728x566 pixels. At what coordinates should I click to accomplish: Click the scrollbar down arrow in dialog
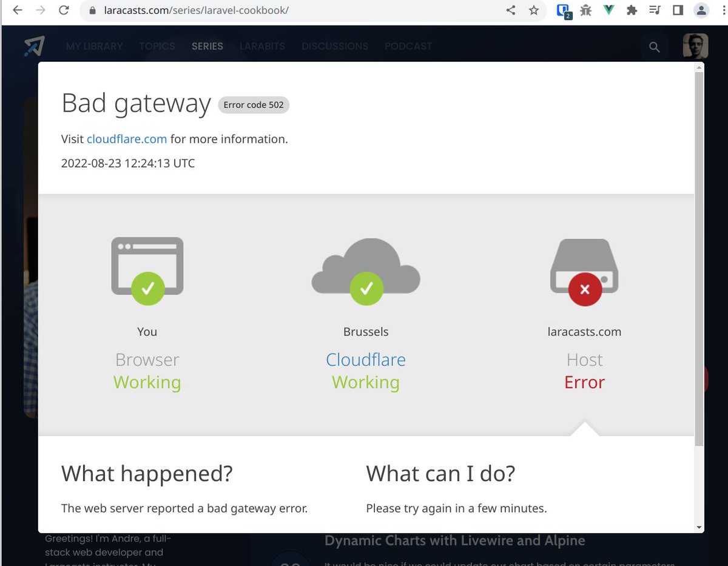point(699,527)
